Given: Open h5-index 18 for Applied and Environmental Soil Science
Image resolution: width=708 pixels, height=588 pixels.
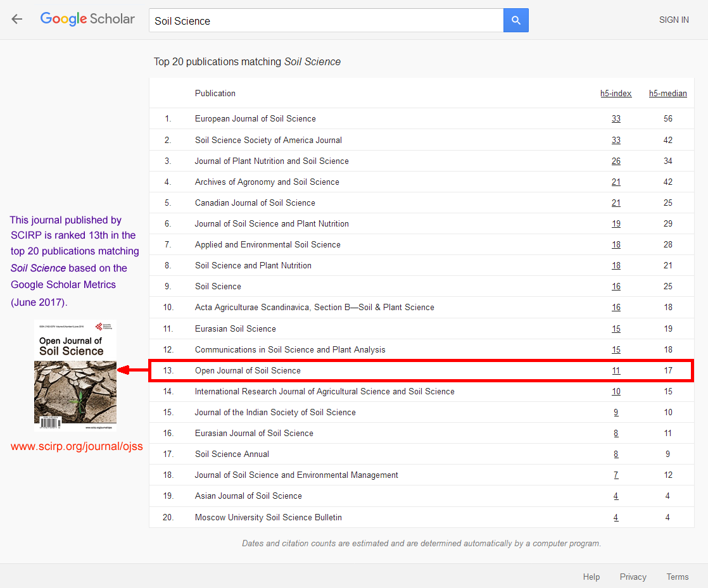Looking at the screenshot, I should [616, 244].
